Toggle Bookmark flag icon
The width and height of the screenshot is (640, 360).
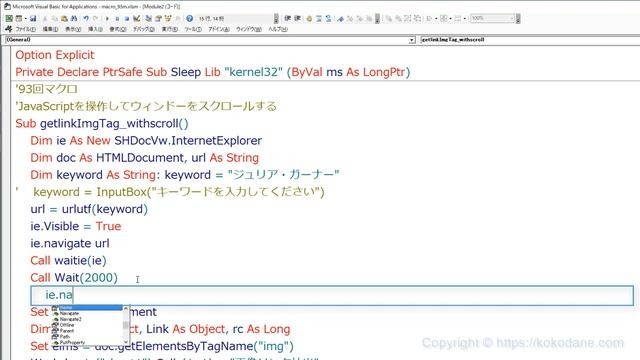click(340, 19)
